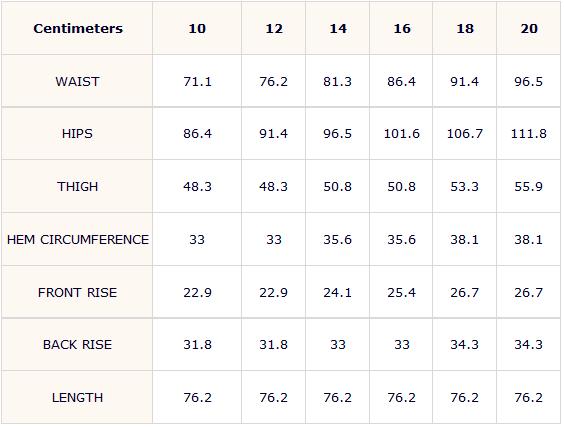This screenshot has width=564, height=427.
Task: Click the HEM CIRCUMFERENCE row label
Action: [78, 240]
